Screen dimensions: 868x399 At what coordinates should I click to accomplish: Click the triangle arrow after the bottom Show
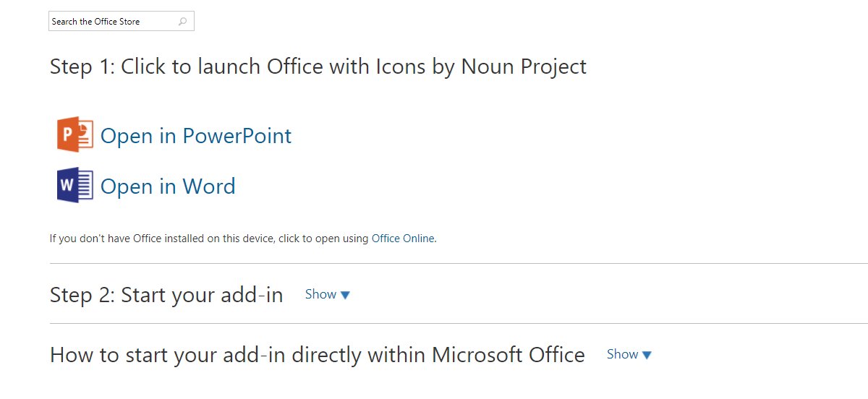(x=647, y=355)
